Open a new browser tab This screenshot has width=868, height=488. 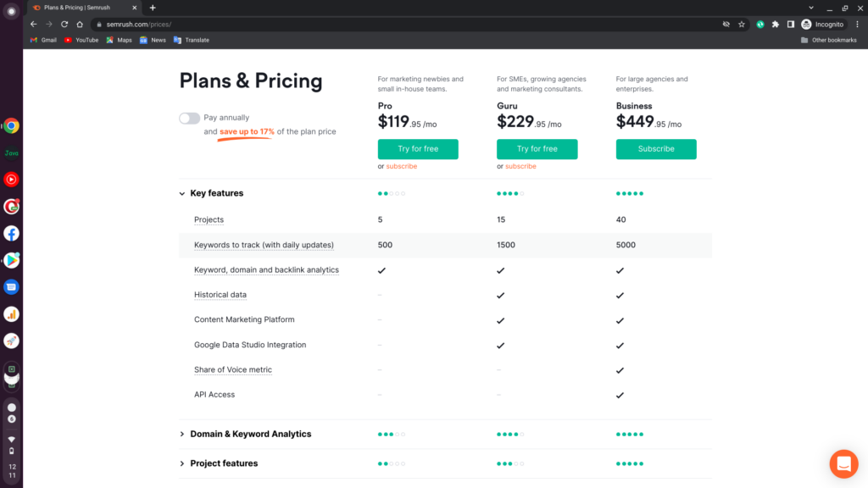coord(153,8)
